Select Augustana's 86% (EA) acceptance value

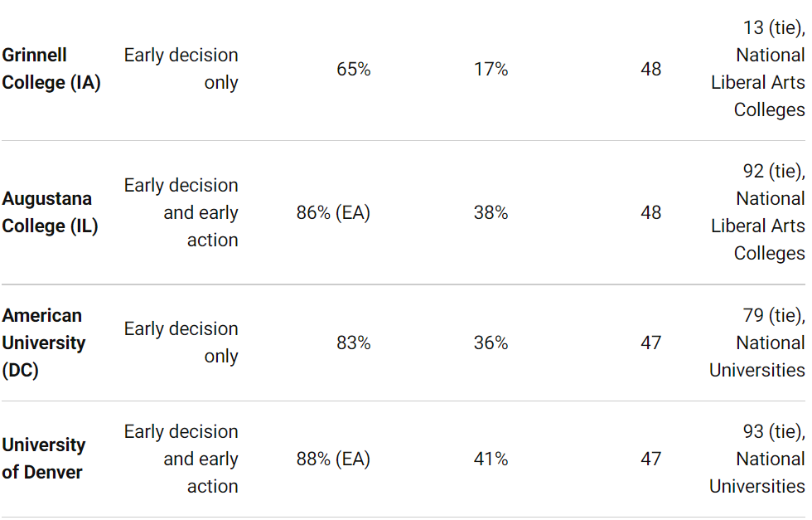pos(333,212)
